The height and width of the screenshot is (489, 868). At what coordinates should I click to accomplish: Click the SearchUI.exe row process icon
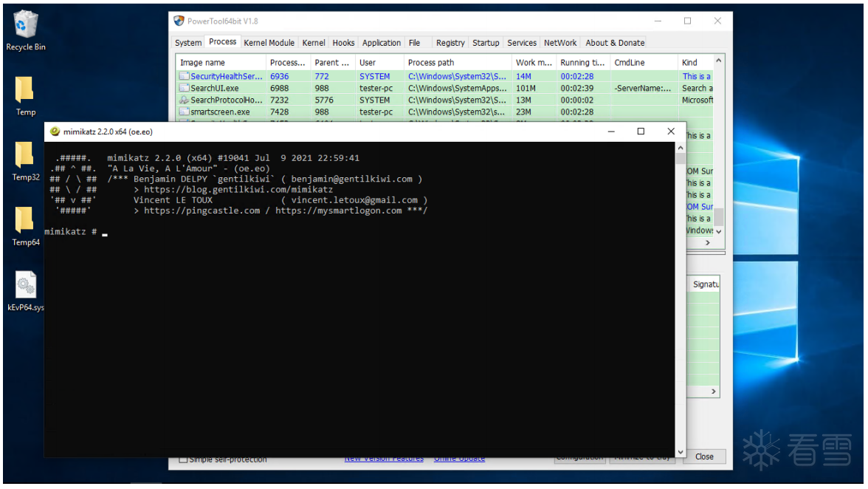click(x=185, y=87)
